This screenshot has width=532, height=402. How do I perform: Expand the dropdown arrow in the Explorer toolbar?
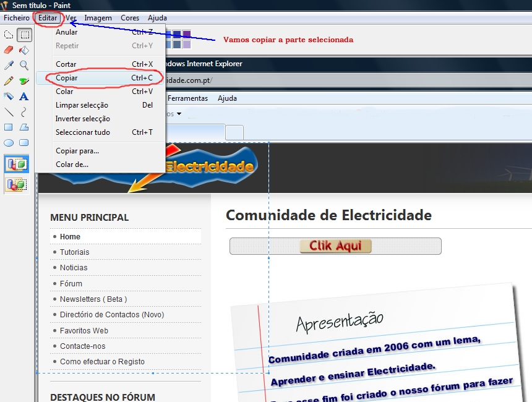point(179,114)
